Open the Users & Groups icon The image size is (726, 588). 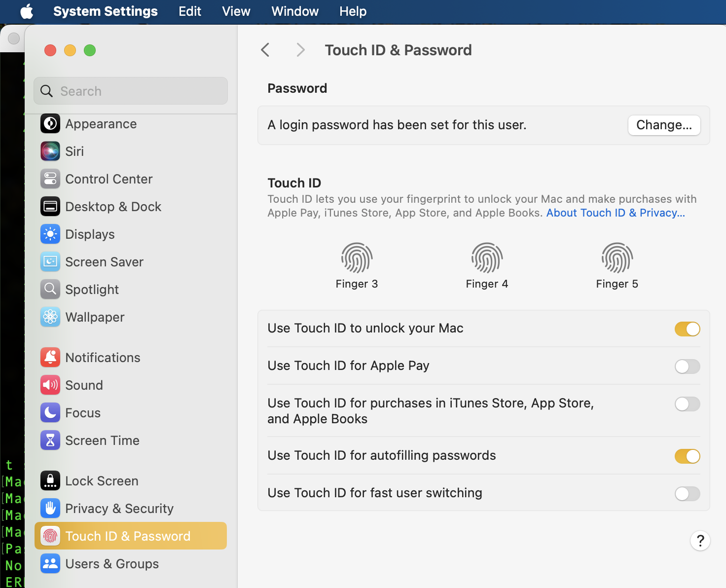50,564
